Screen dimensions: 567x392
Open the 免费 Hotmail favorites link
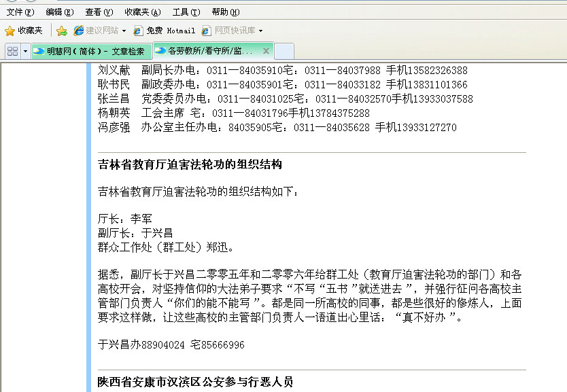click(x=164, y=31)
